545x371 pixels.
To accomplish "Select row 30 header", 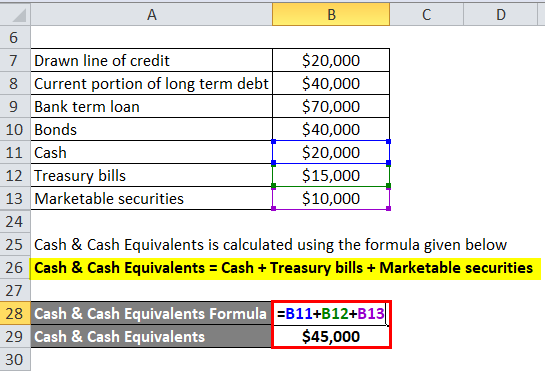I will click(x=15, y=359).
